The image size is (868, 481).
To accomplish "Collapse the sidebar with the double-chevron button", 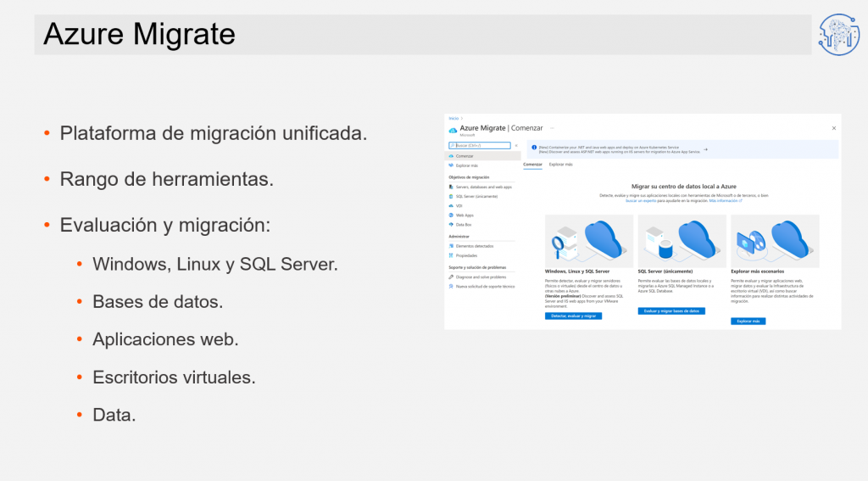I will click(516, 146).
